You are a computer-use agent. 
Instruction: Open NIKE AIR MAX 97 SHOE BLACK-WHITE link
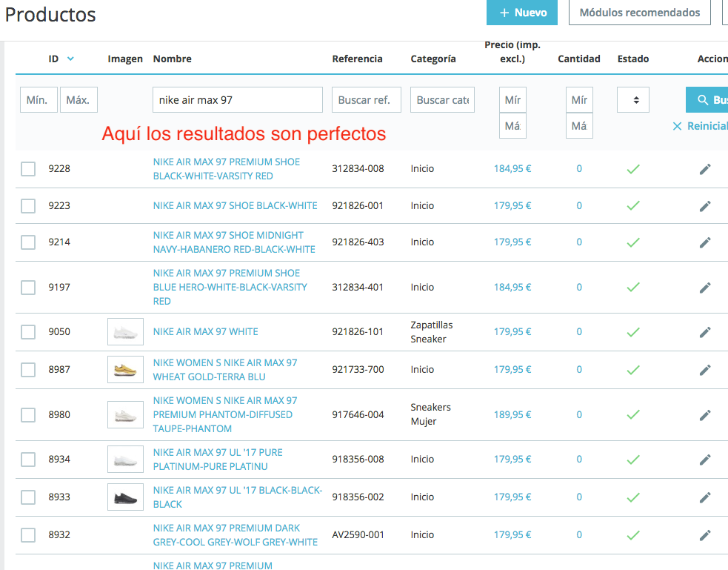236,206
